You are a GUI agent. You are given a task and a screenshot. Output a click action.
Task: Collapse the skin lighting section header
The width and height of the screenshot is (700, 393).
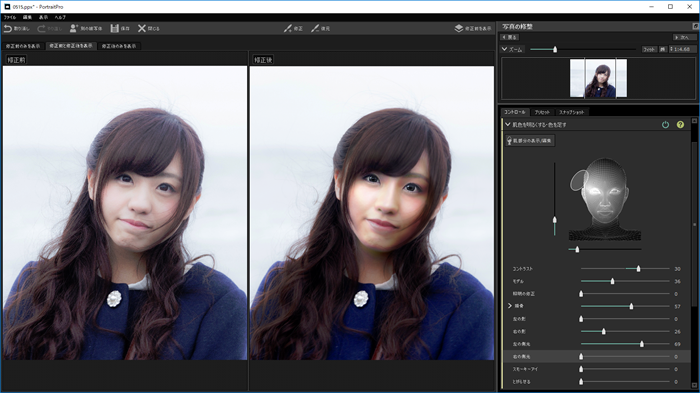(x=508, y=125)
